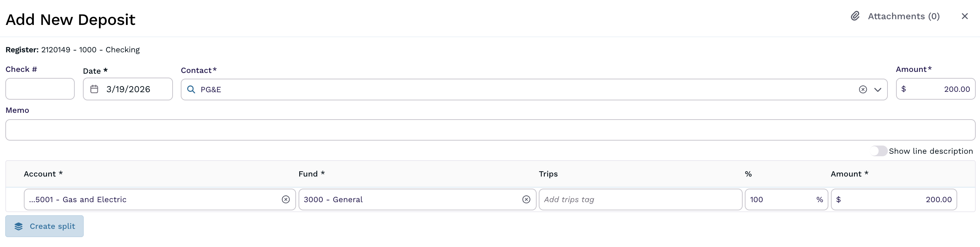
Task: Expand the Contact dropdown chevron
Action: pyautogui.click(x=877, y=89)
